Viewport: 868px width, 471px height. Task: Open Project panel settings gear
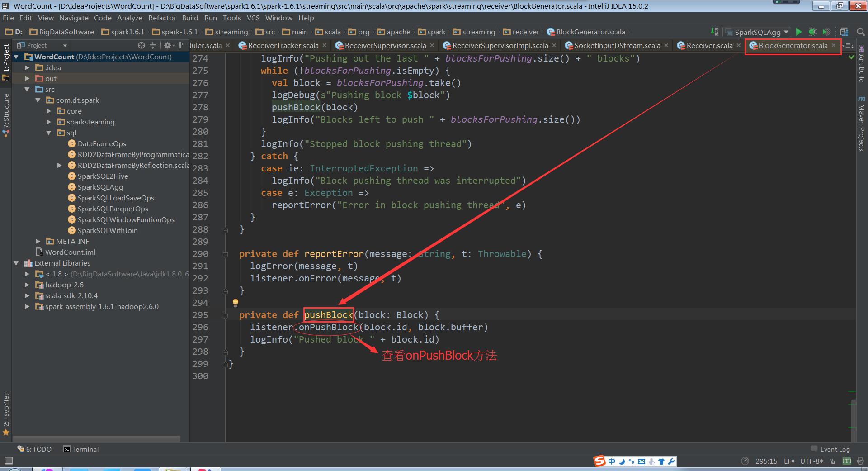point(168,45)
